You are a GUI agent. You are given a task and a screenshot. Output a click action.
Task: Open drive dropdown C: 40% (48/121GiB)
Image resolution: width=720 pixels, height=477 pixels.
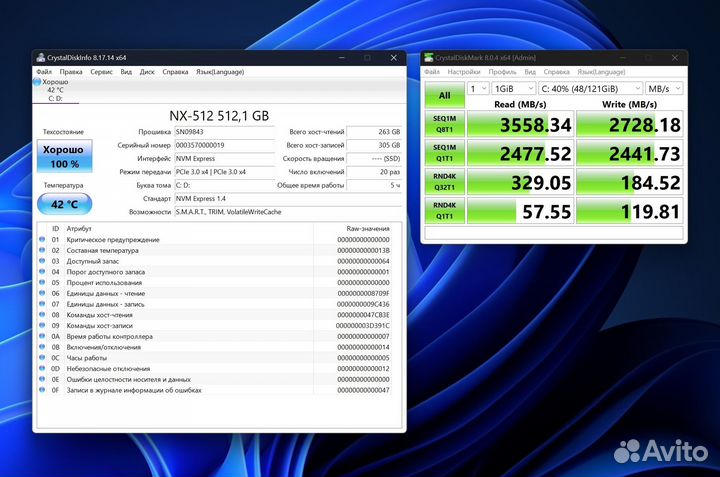(590, 89)
